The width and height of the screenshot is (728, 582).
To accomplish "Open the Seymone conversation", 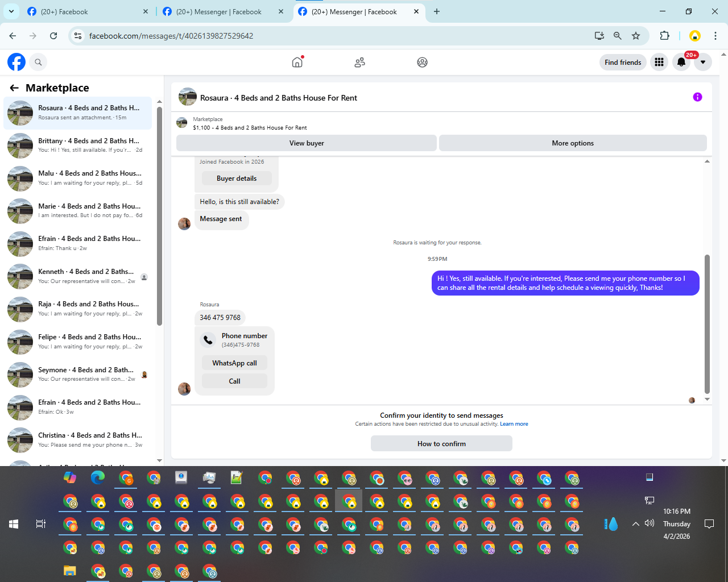I will tap(78, 375).
